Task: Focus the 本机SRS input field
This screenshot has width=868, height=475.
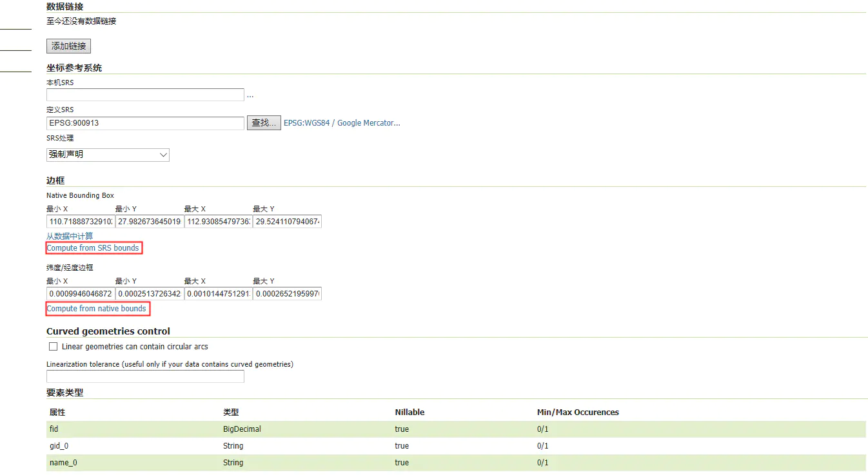Action: pos(145,95)
